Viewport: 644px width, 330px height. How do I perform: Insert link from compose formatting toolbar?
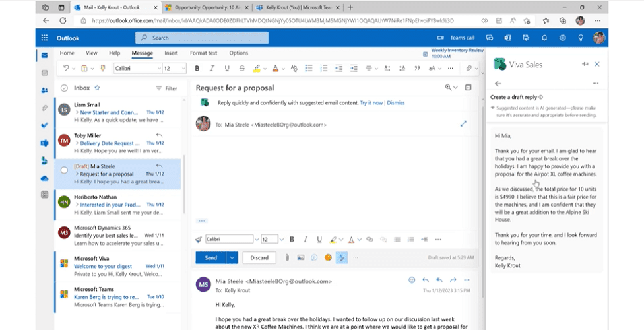370,239
